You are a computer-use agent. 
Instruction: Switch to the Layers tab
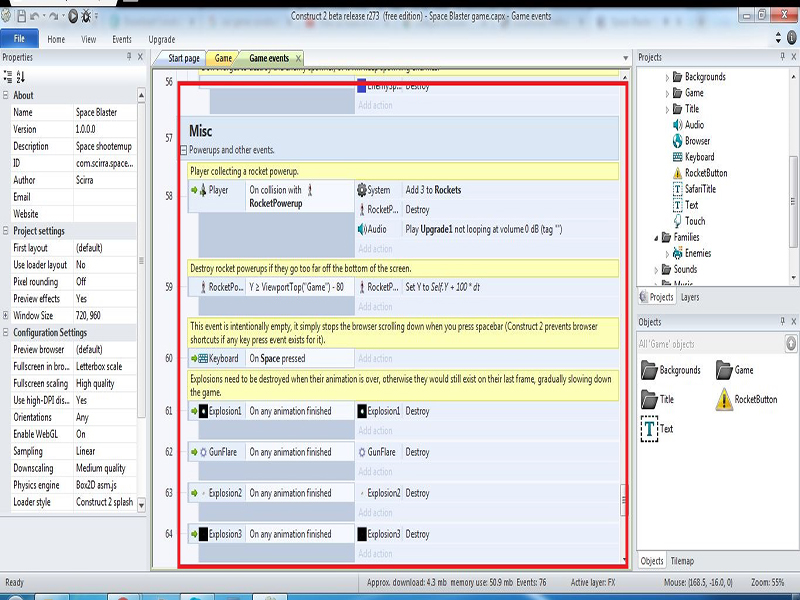tap(690, 297)
